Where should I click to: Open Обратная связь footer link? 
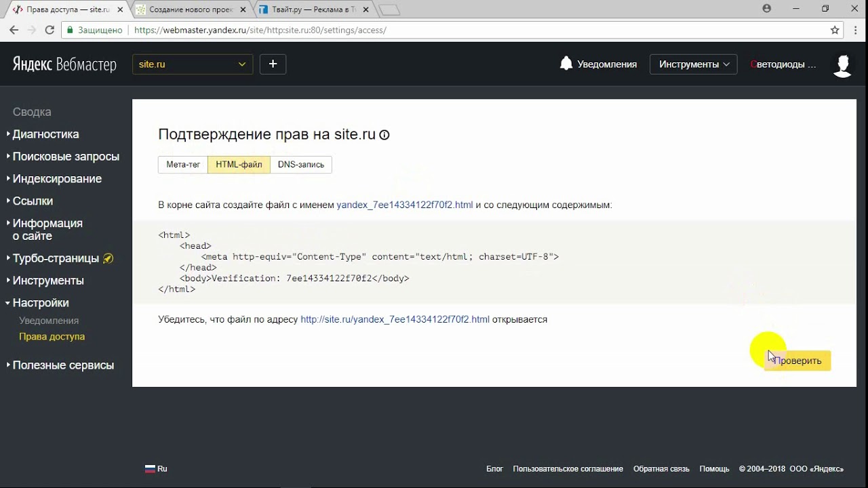[661, 469]
